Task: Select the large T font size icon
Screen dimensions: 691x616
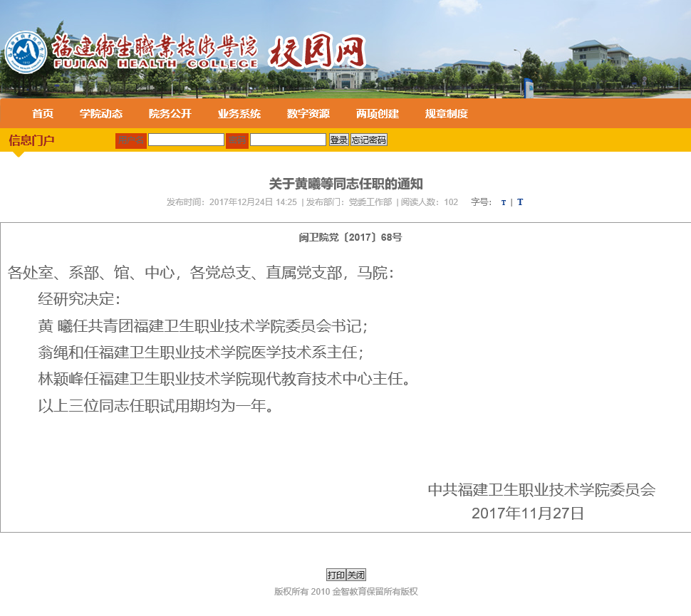Action: point(520,202)
